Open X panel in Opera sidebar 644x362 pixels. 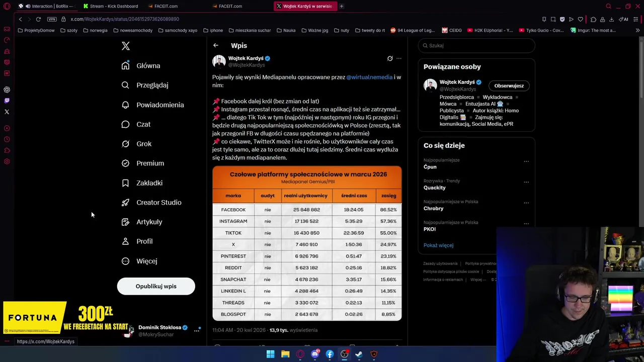pyautogui.click(x=7, y=112)
